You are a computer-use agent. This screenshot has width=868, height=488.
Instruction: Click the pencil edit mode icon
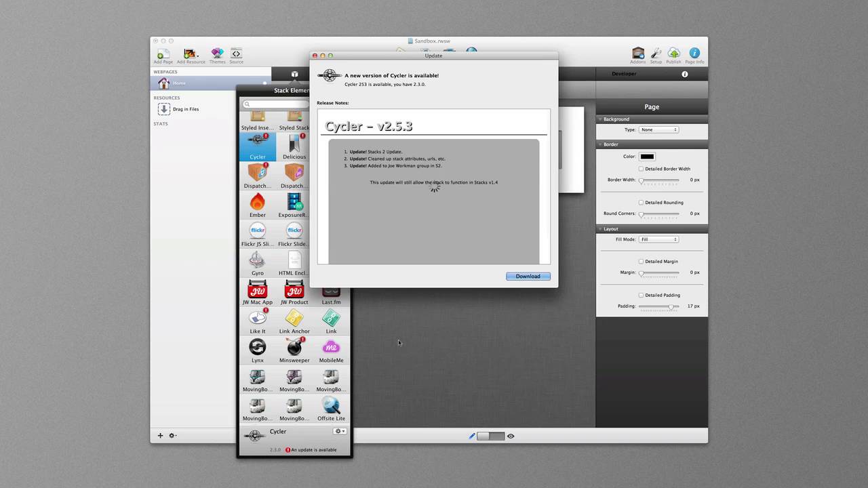(472, 436)
